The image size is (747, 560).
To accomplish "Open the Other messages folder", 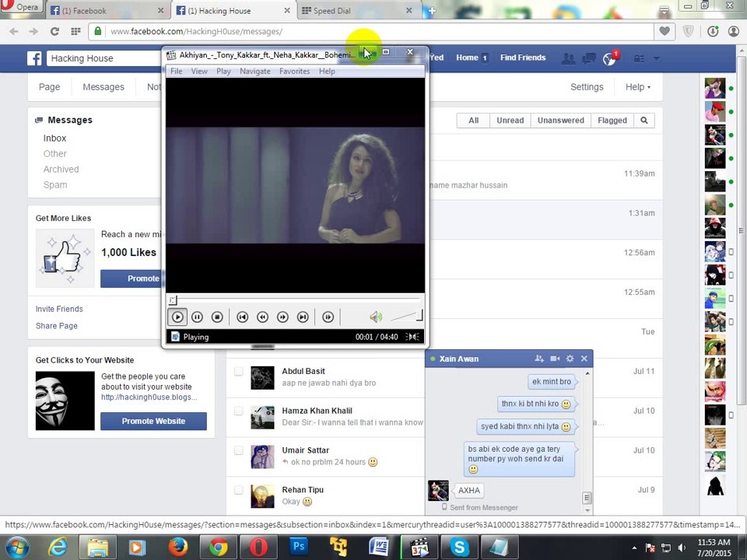I will [x=54, y=154].
